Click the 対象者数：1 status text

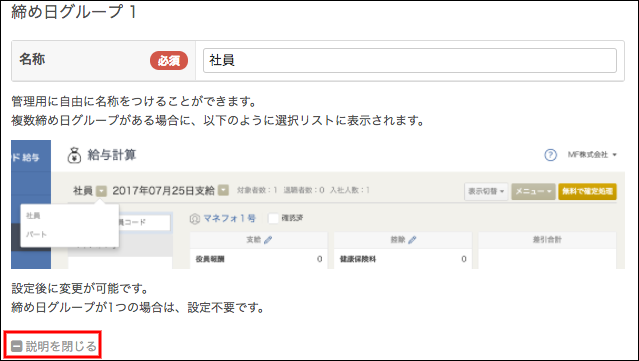[257, 190]
